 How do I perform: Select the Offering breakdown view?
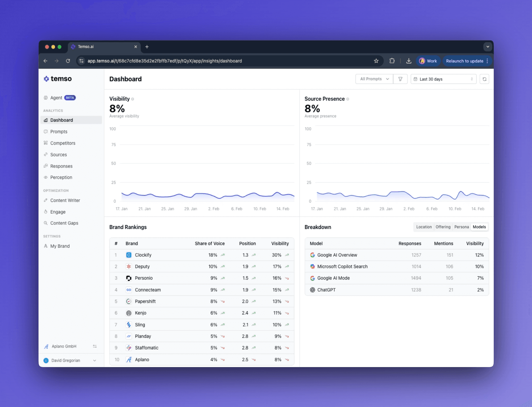(x=443, y=227)
